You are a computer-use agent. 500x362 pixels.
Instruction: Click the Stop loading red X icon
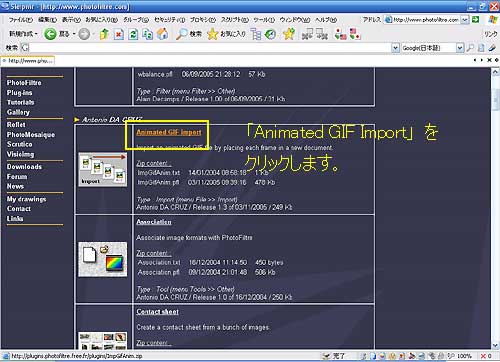(119, 34)
